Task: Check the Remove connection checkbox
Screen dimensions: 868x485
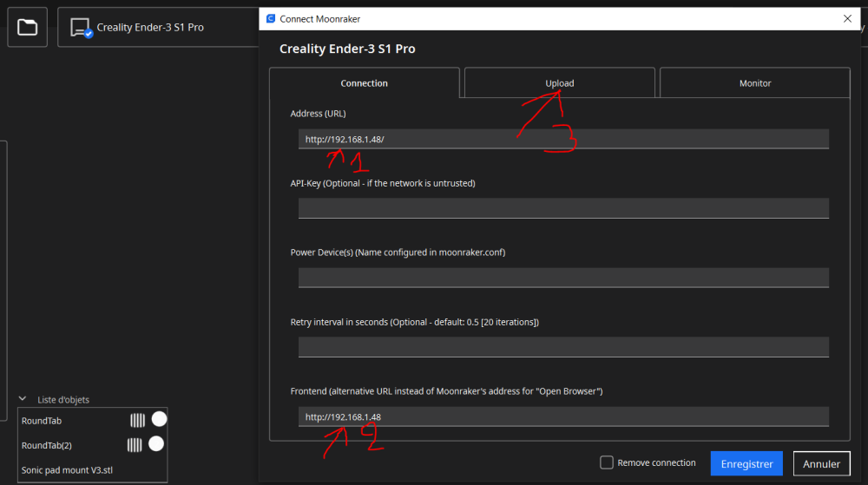Action: 607,462
